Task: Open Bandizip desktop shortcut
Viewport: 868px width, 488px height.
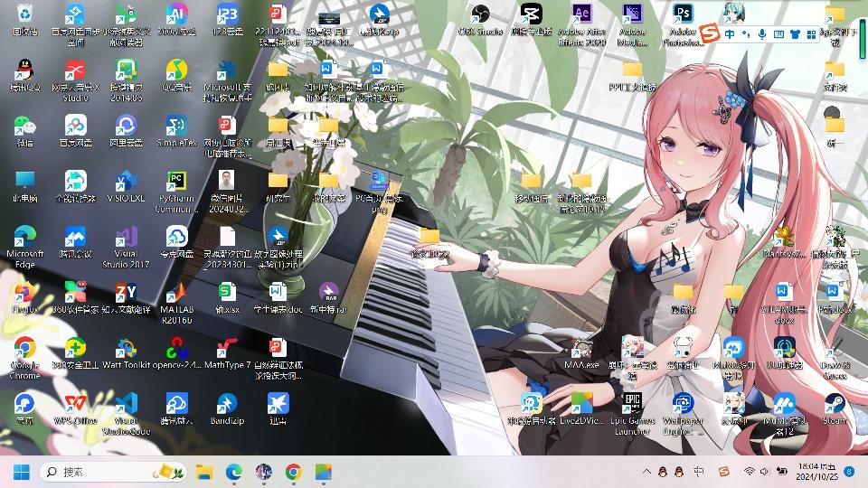Action: 228,408
